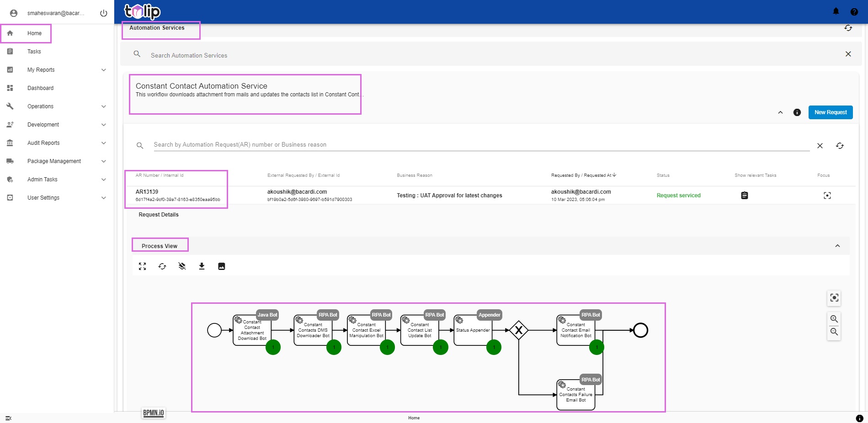Select Constant Contact Email Notification Bot task
The height and width of the screenshot is (423, 868).
pyautogui.click(x=576, y=330)
